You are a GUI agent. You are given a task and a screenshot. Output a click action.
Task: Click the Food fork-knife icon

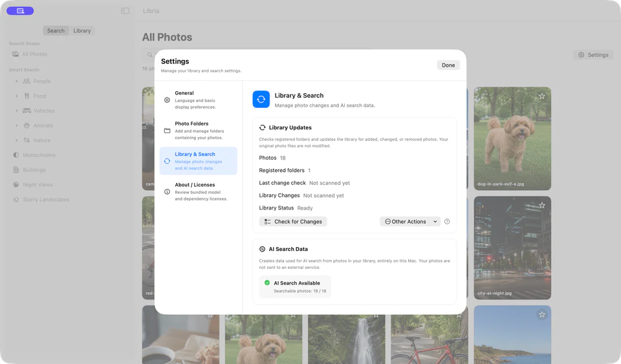coord(27,96)
